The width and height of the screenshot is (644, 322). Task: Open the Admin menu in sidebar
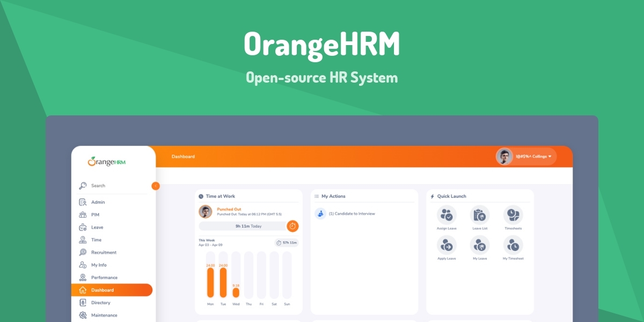98,202
